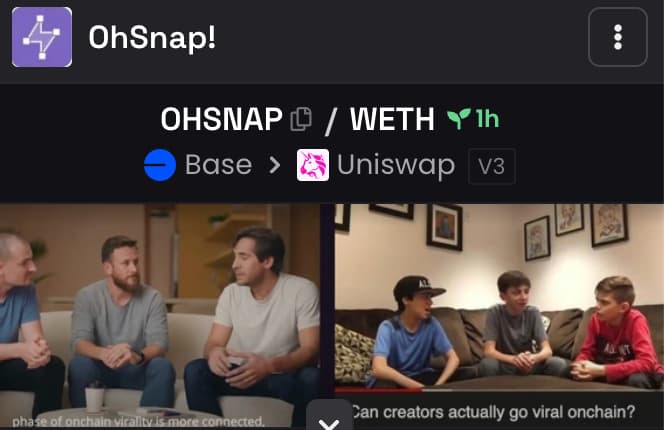Click the WETH quote token label
This screenshot has width=664, height=430.
[392, 119]
